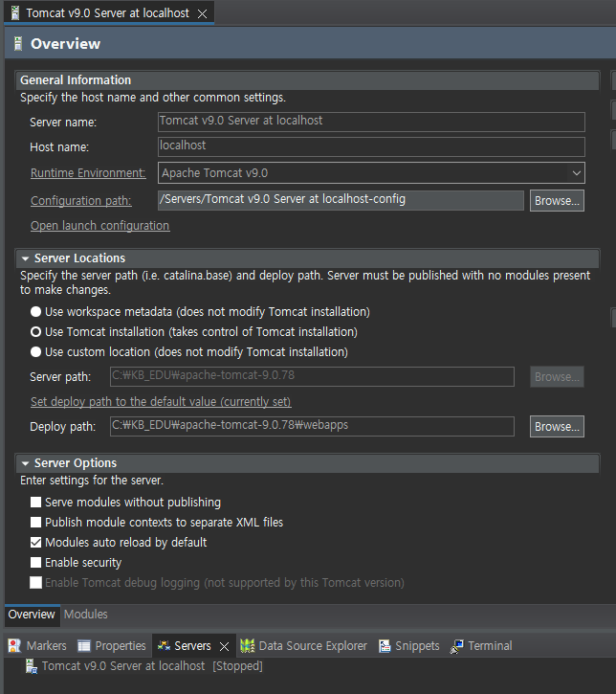The image size is (616, 694).
Task: Click the General Information section header
Action: point(308,80)
